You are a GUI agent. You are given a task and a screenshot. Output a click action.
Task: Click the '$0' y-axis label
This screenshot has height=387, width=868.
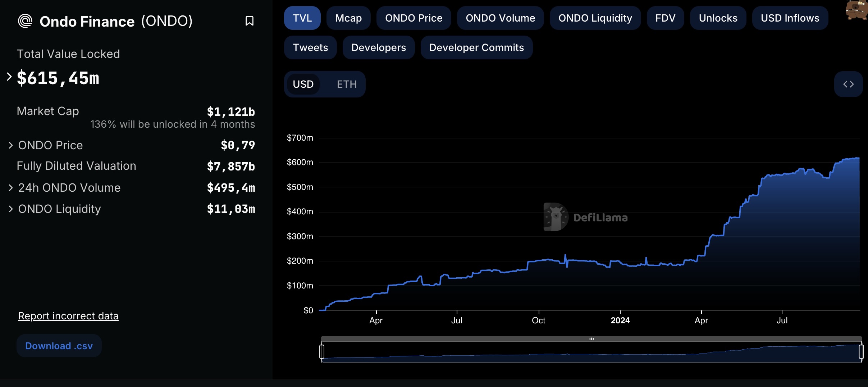click(308, 310)
